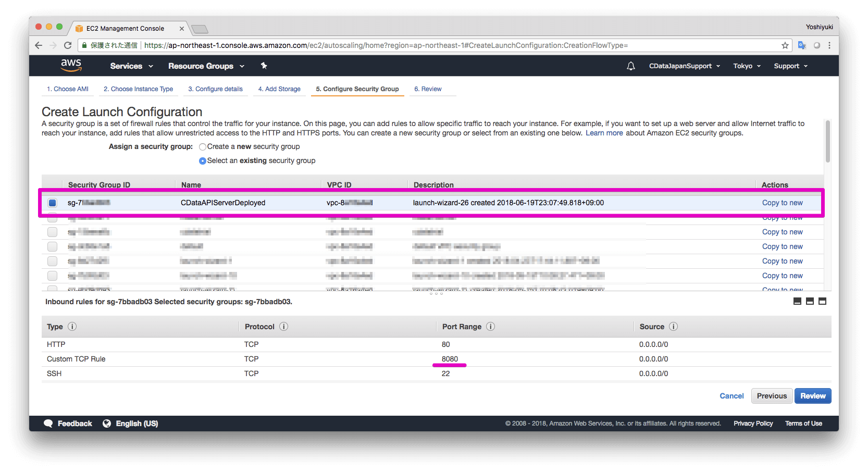Click the secure lock icon in address bar

(x=84, y=45)
